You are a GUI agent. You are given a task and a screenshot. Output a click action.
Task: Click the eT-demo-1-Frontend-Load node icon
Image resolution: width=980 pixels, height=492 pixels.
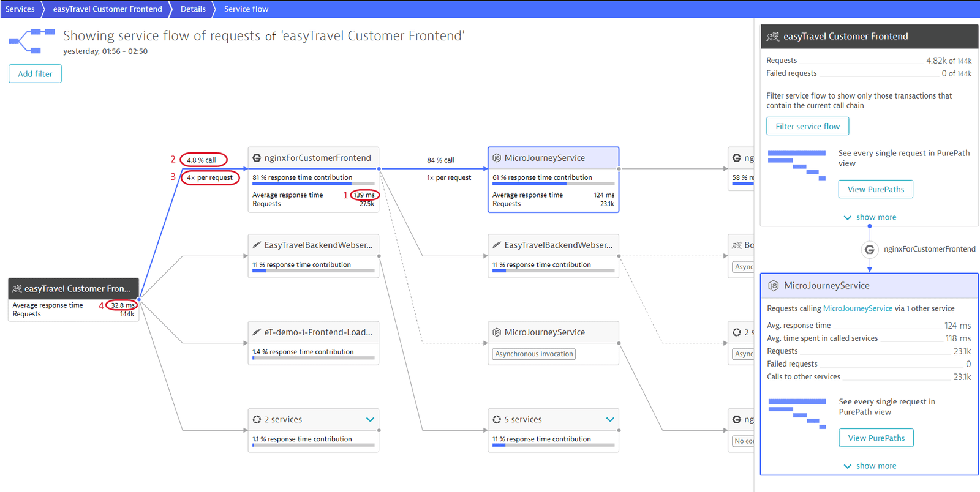[x=257, y=332]
